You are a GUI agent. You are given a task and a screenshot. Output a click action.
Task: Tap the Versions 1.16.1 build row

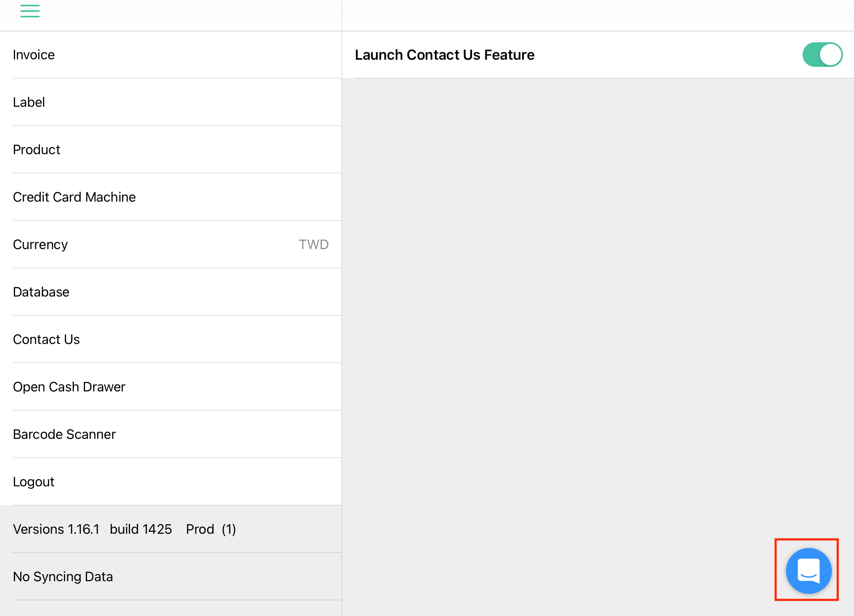coord(171,529)
